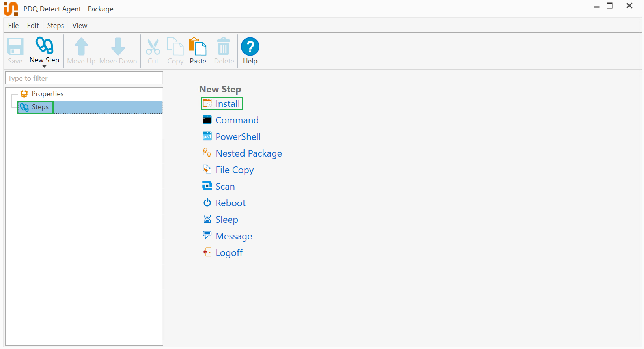This screenshot has height=349, width=644.
Task: Add an Install step
Action: [x=227, y=104]
